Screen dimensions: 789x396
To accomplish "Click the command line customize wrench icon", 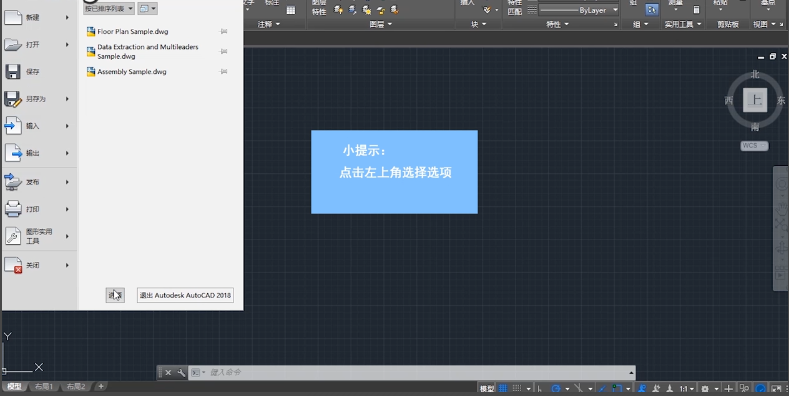I will pos(181,372).
